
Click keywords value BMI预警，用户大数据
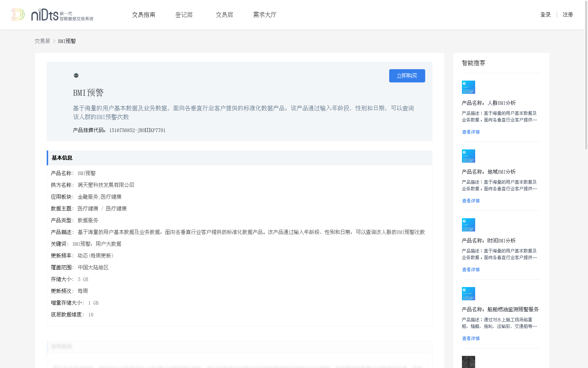(97, 244)
